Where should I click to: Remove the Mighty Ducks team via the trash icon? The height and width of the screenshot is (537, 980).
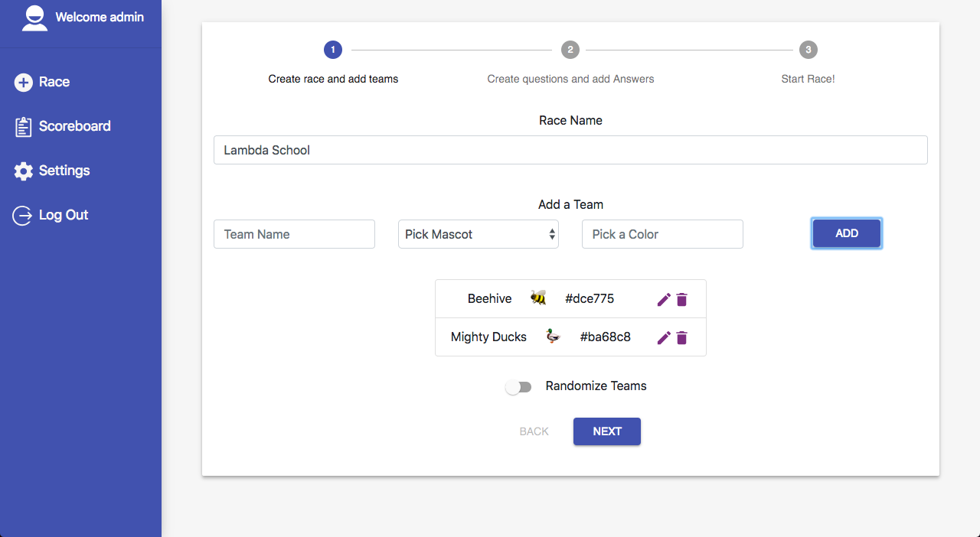(x=682, y=337)
